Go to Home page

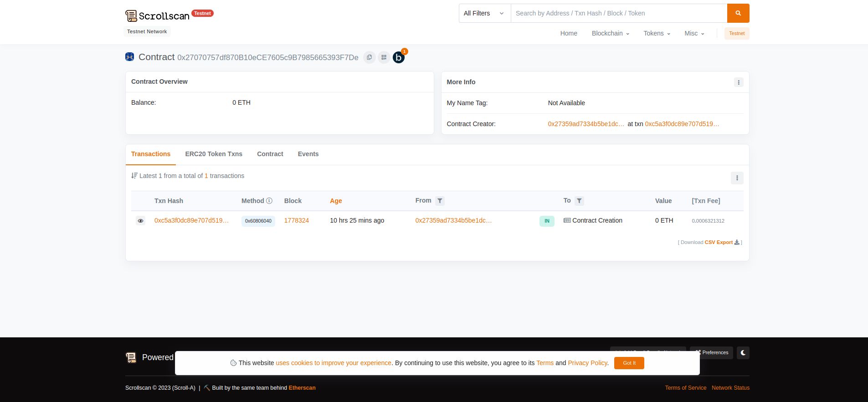(569, 33)
